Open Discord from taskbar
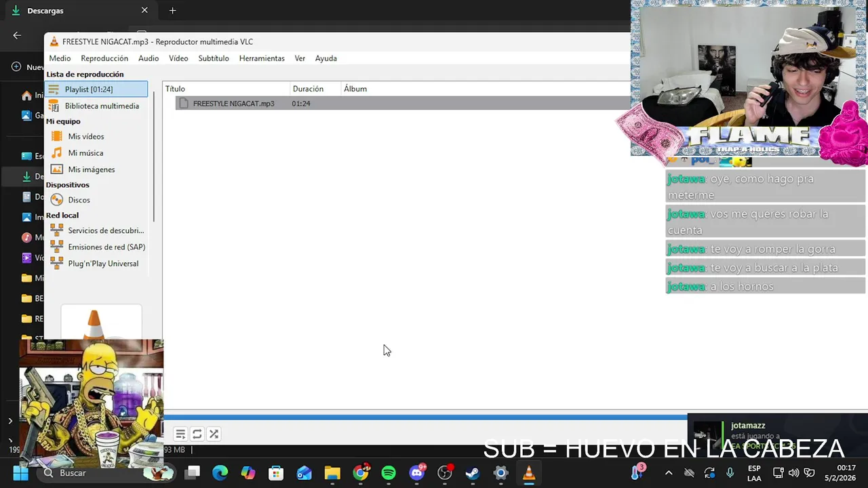868x488 pixels. point(417,473)
